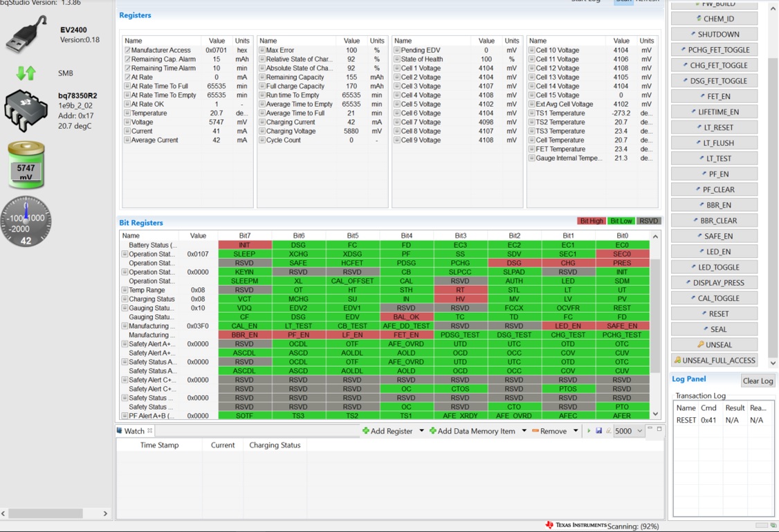Screen dimensions: 779x532
Task: Toggle Remaining Time Alarm checkbox
Action: (x=127, y=68)
